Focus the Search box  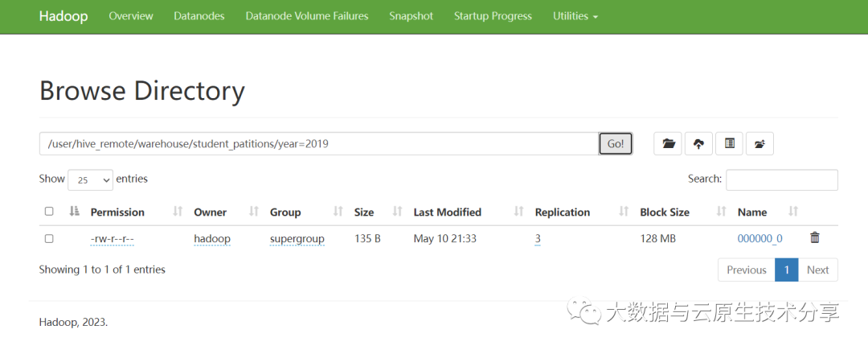pyautogui.click(x=781, y=179)
